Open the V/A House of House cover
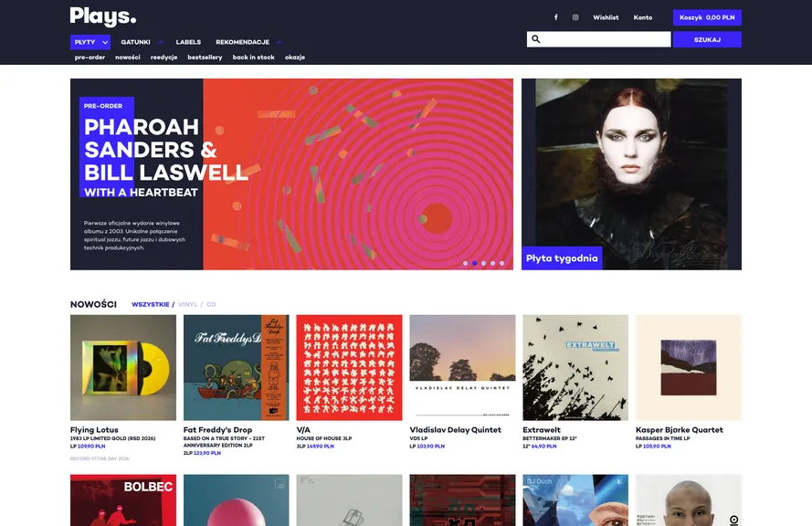Screen dimensions: 812x526 (349, 368)
